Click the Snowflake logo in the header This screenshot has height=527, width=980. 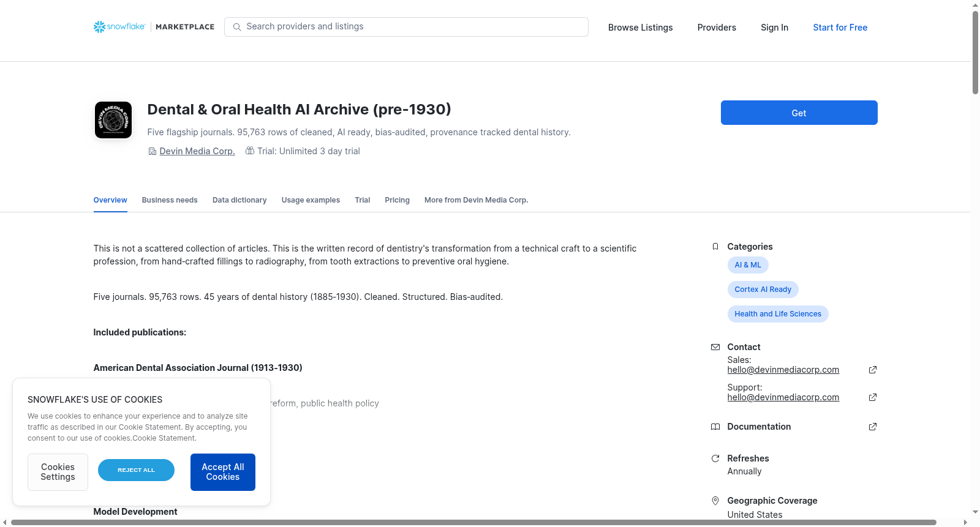(119, 27)
